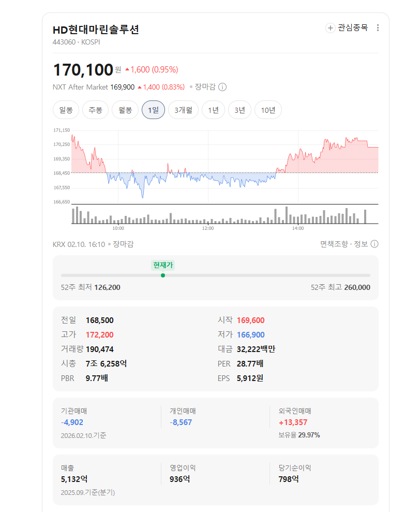Viewport: 420px width, 512px height.
Task: Click the 영업이익 value 936억
Action: click(x=180, y=479)
